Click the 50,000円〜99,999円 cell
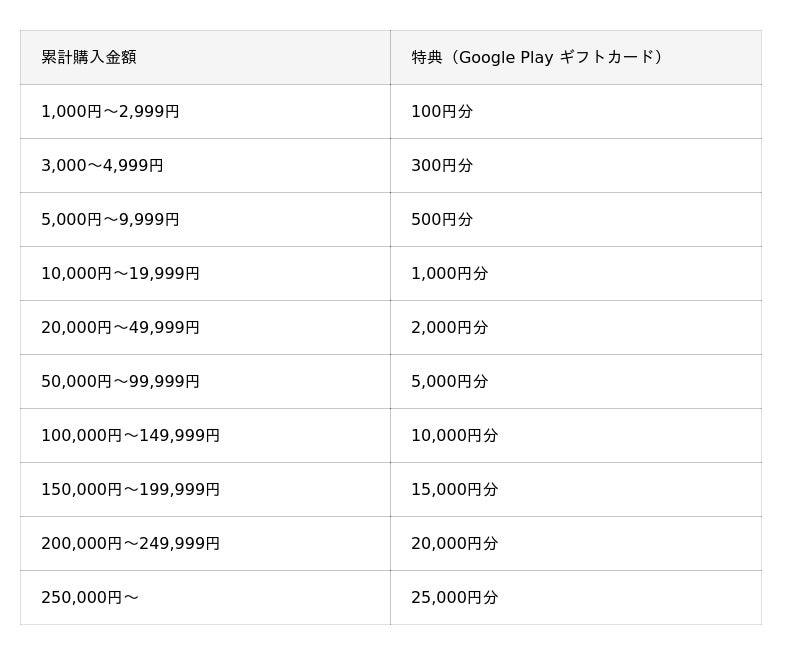Viewport: 800px width, 655px height. (x=120, y=382)
